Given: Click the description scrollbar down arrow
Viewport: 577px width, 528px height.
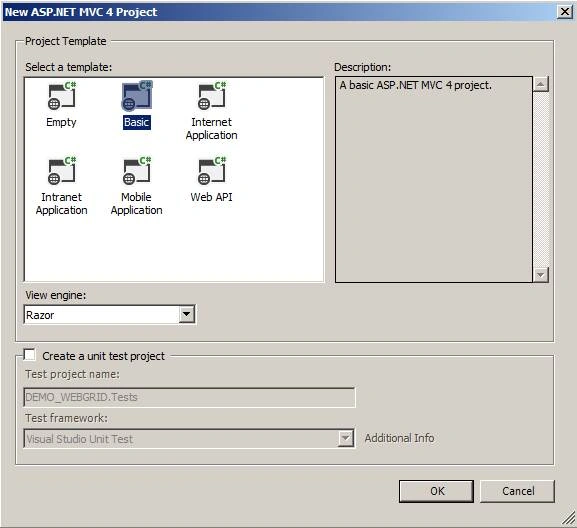Looking at the screenshot, I should pos(541,274).
